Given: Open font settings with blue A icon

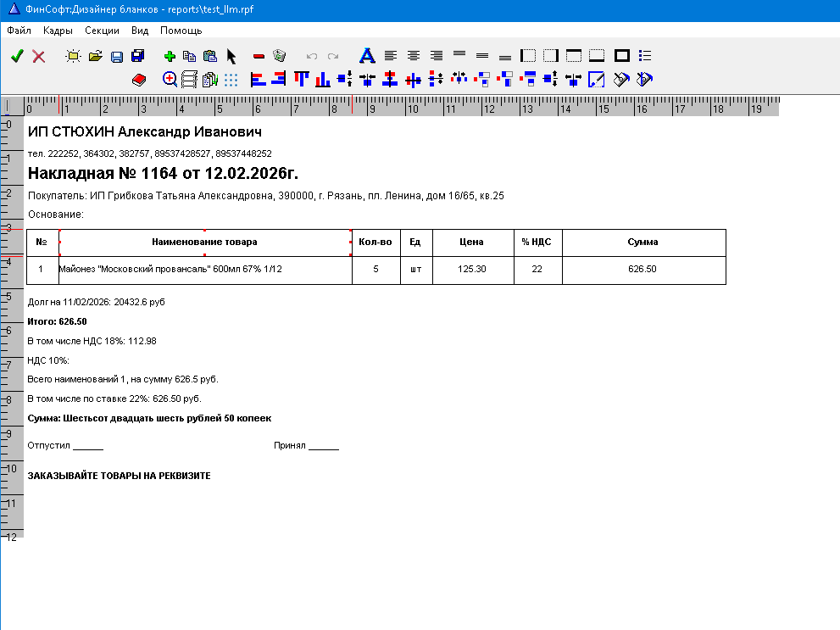Looking at the screenshot, I should click(x=367, y=56).
